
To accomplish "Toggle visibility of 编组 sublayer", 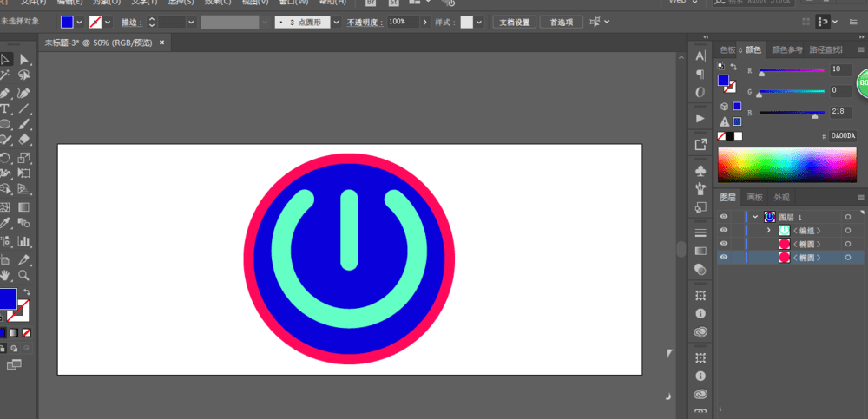I will coord(724,230).
